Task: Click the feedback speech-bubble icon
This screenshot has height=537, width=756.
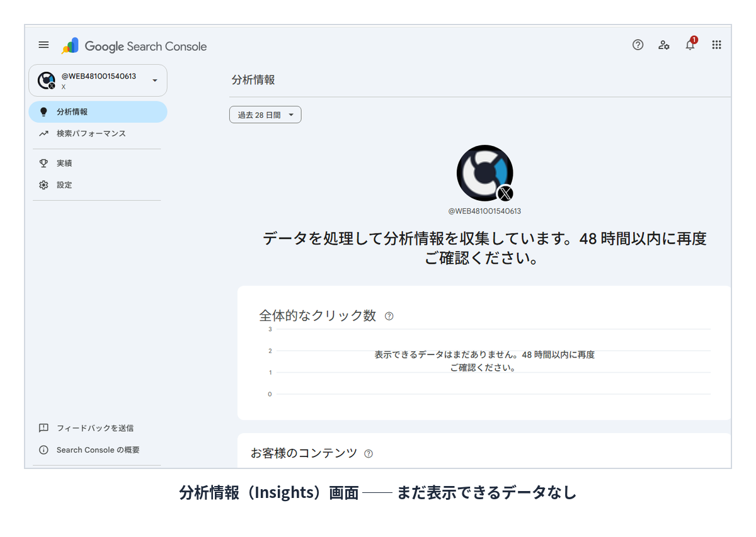Action: point(43,428)
